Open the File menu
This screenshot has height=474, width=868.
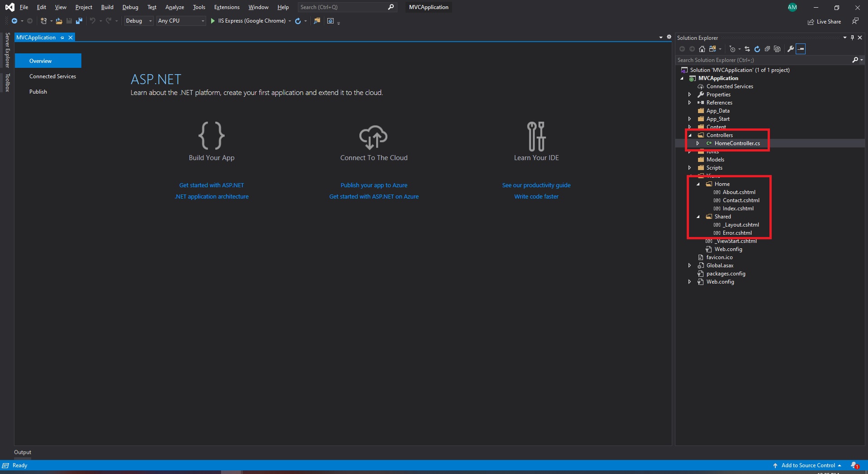pos(24,7)
